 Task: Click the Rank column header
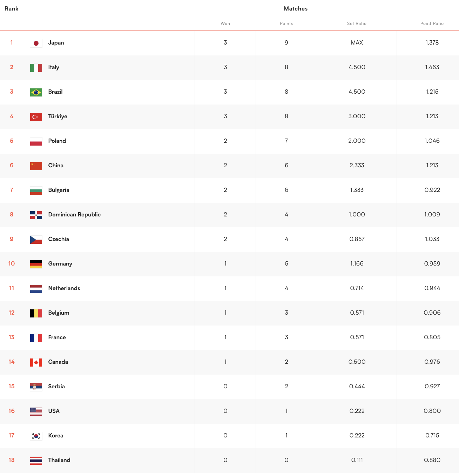click(x=12, y=9)
